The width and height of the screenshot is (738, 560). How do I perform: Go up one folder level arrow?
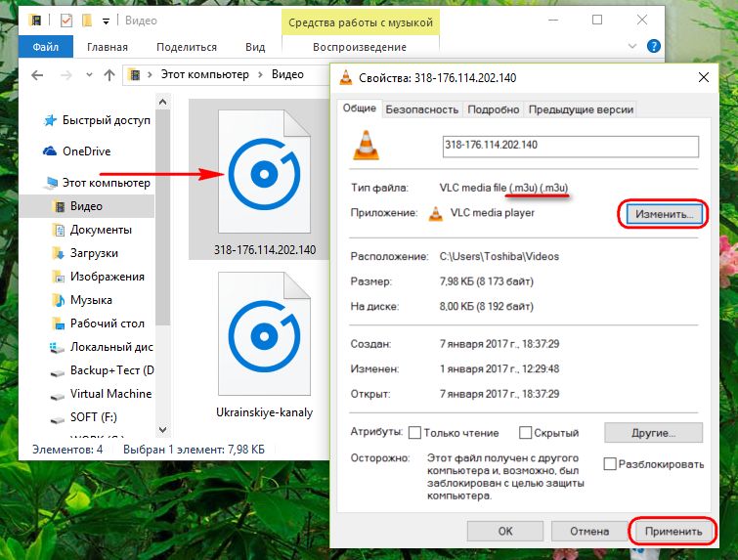coord(109,75)
